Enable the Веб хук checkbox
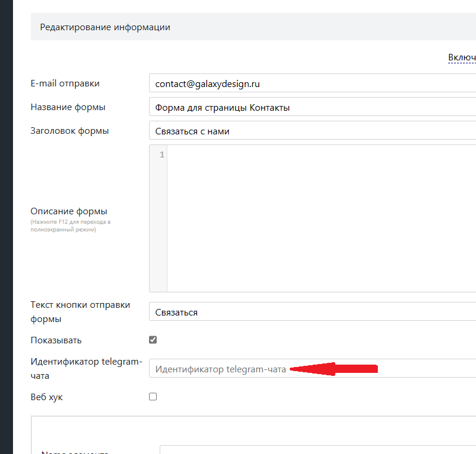Viewport: 476px width, 454px height. click(153, 397)
